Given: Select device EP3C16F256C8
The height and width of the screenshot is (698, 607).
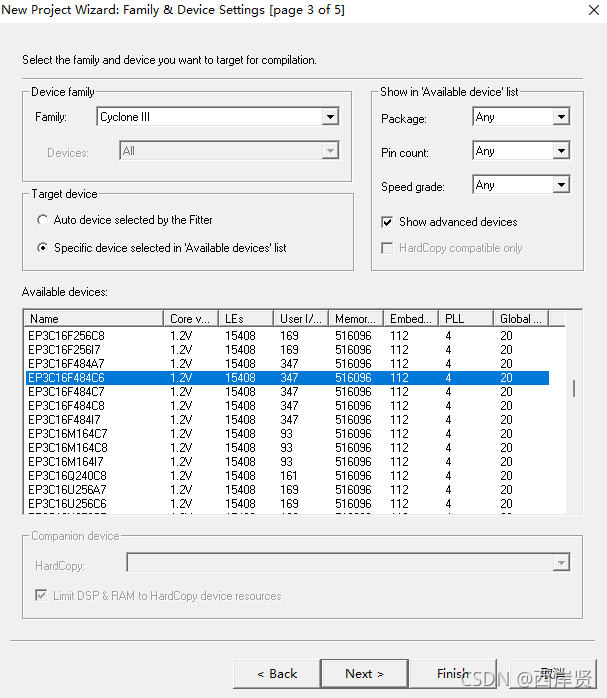Looking at the screenshot, I should [x=287, y=336].
